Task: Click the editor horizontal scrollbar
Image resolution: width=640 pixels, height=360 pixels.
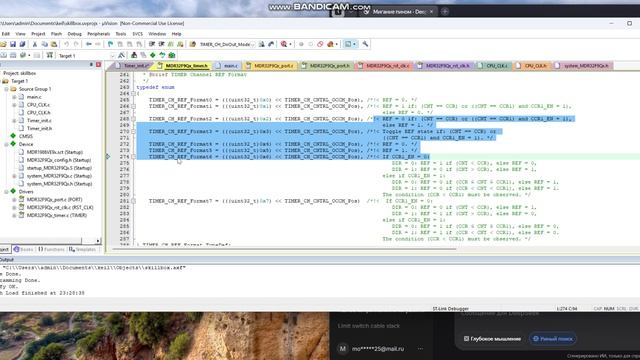Action: click(x=284, y=248)
